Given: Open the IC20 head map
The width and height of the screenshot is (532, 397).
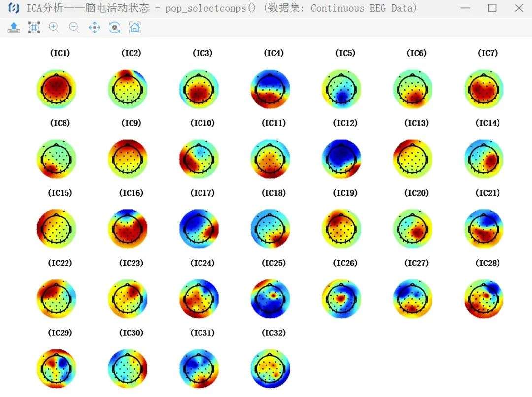Looking at the screenshot, I should point(413,229).
